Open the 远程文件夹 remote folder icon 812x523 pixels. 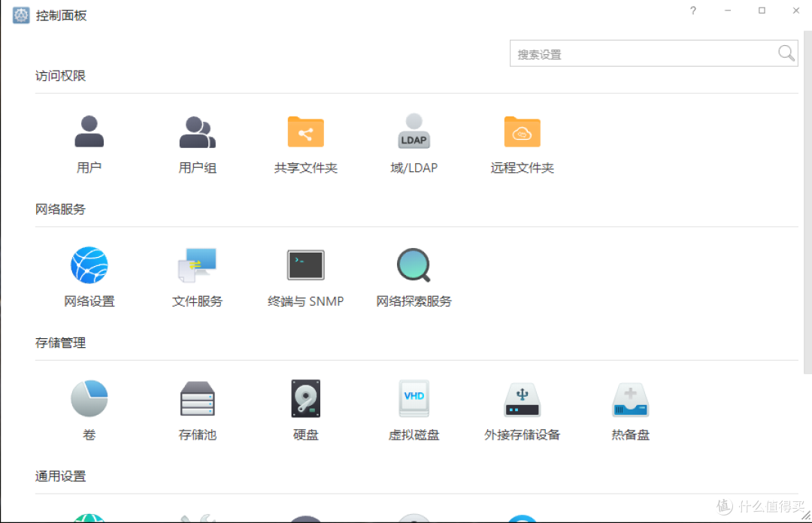522,132
